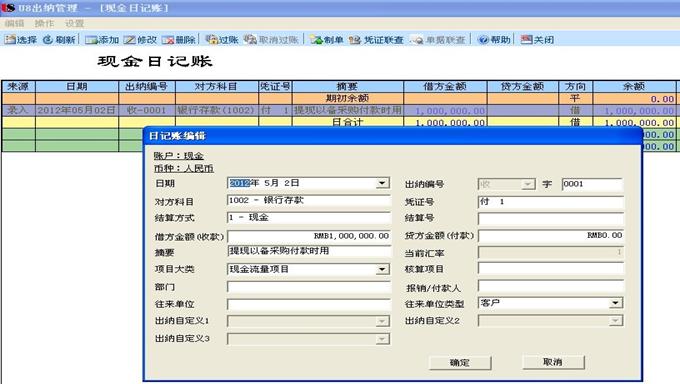Confirm the dialog with 确定
This screenshot has width=680, height=384.
click(x=460, y=363)
